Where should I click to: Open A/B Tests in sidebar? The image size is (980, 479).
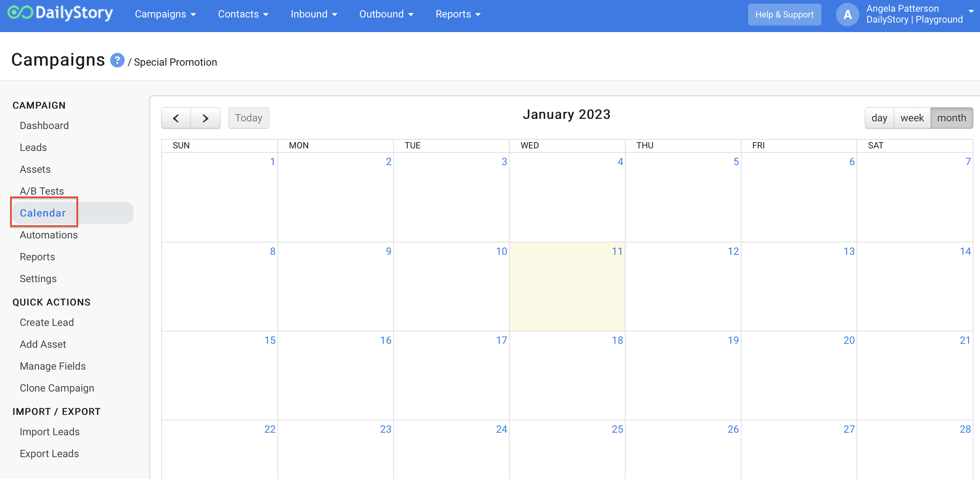click(42, 191)
